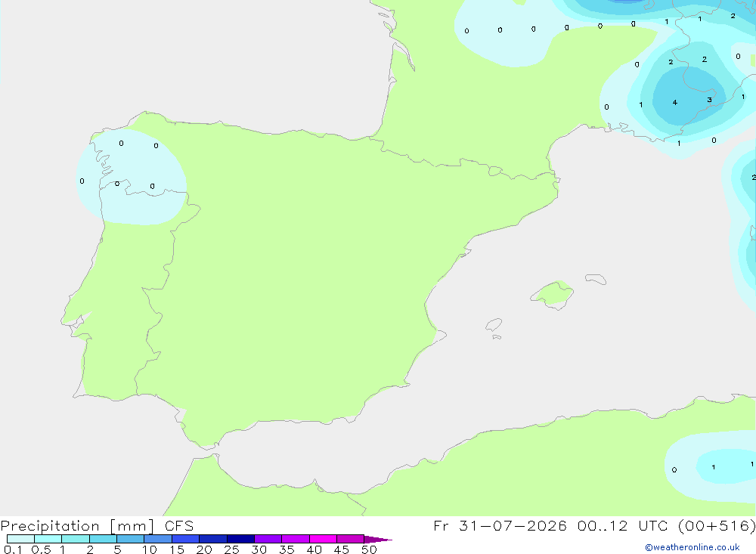Screen dimensions: 756x554
Task: Click the '0.5' legend scale label
Action: pyautogui.click(x=41, y=549)
